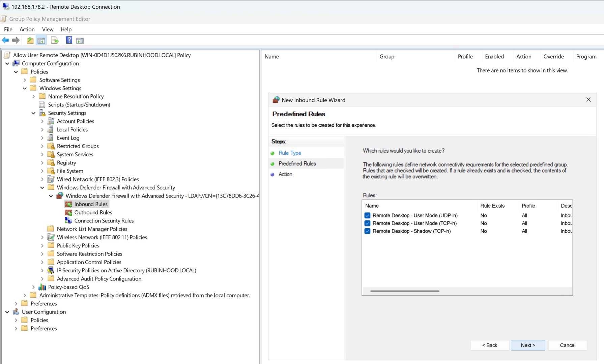Click the Group column header
Screen dimensions: 604x364
click(x=387, y=57)
